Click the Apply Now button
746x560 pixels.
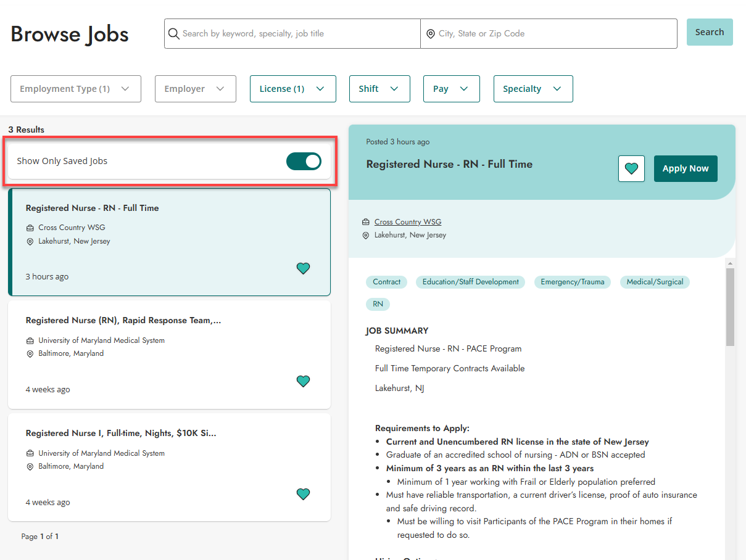(x=686, y=168)
